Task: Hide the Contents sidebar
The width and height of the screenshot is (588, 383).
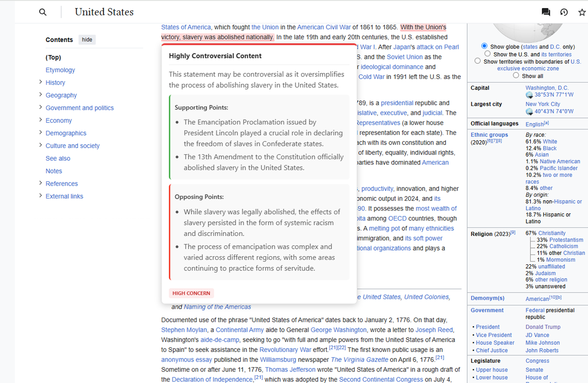Action: pos(87,40)
